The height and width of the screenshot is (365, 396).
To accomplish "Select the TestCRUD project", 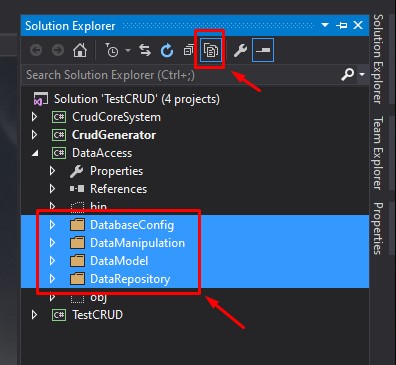I will point(98,315).
